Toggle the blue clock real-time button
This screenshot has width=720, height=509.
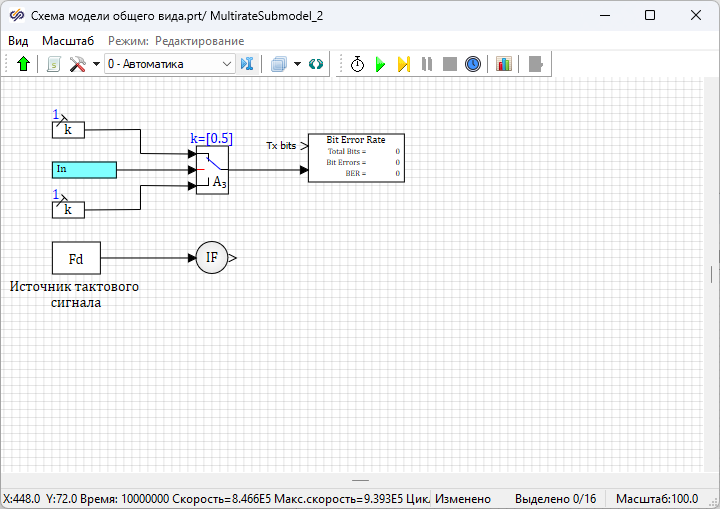pyautogui.click(x=473, y=64)
